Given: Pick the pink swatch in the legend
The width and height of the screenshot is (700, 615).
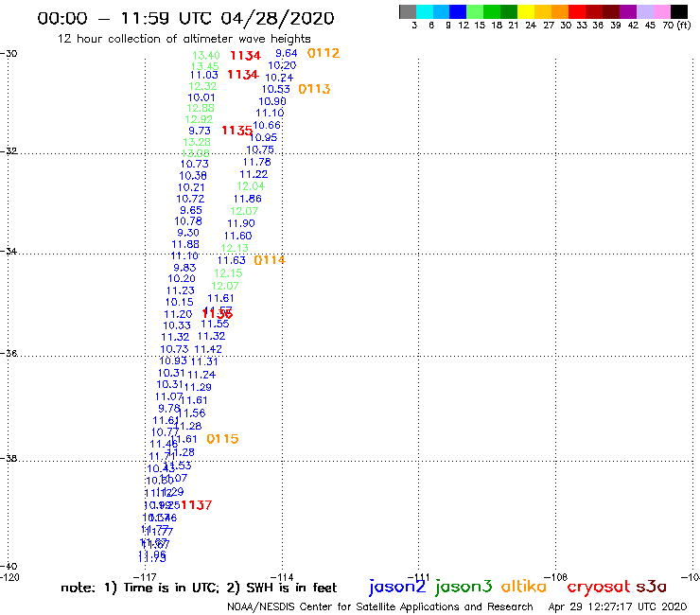Looking at the screenshot, I should click(x=662, y=11).
